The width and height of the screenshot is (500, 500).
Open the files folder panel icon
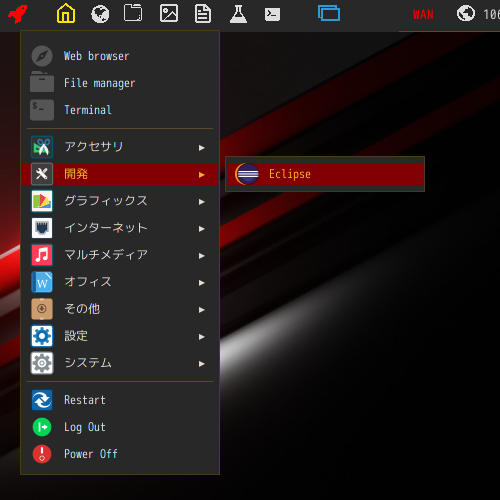(x=133, y=13)
